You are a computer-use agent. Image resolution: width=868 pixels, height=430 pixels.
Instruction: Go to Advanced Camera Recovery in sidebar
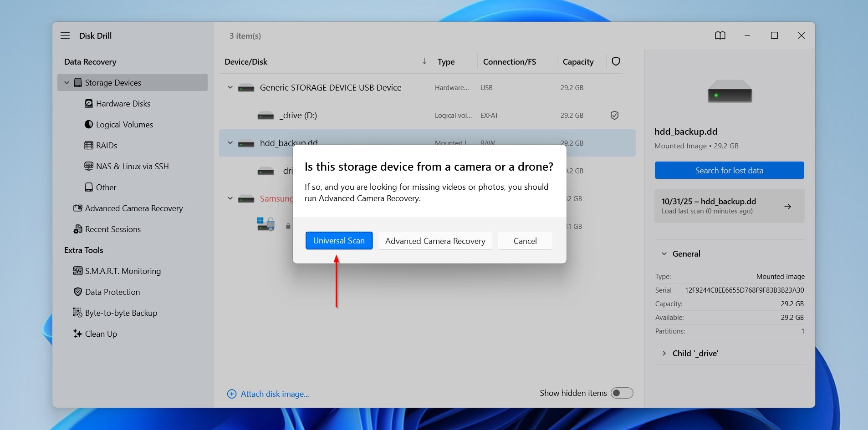(x=133, y=208)
